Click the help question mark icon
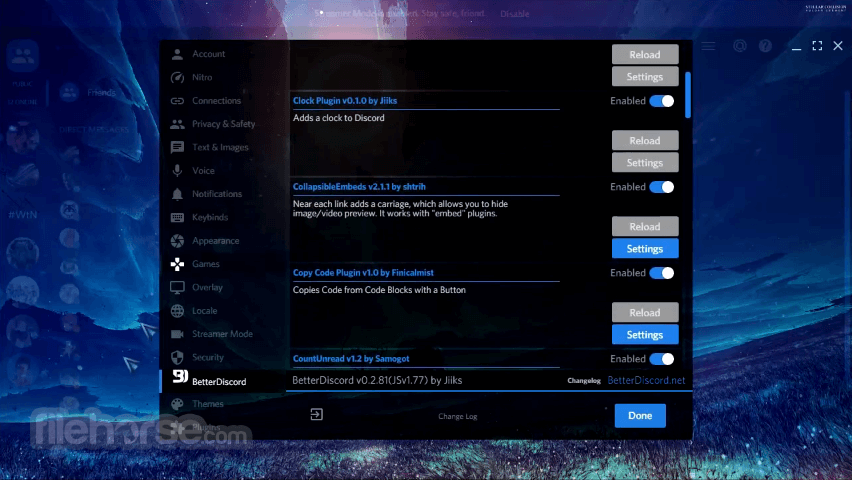852x480 pixels. [x=766, y=46]
